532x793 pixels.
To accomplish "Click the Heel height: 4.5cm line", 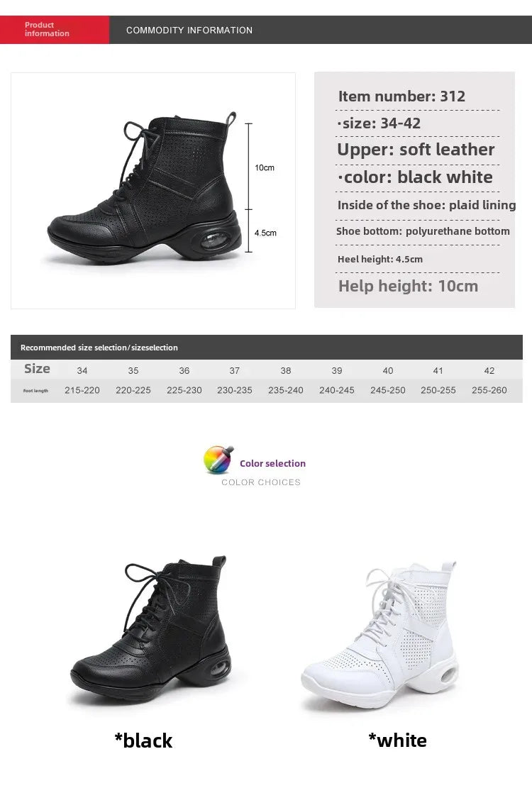I will (x=379, y=259).
